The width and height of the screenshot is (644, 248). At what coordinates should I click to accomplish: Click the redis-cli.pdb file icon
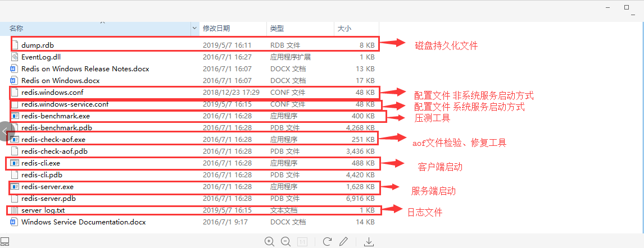(x=15, y=175)
